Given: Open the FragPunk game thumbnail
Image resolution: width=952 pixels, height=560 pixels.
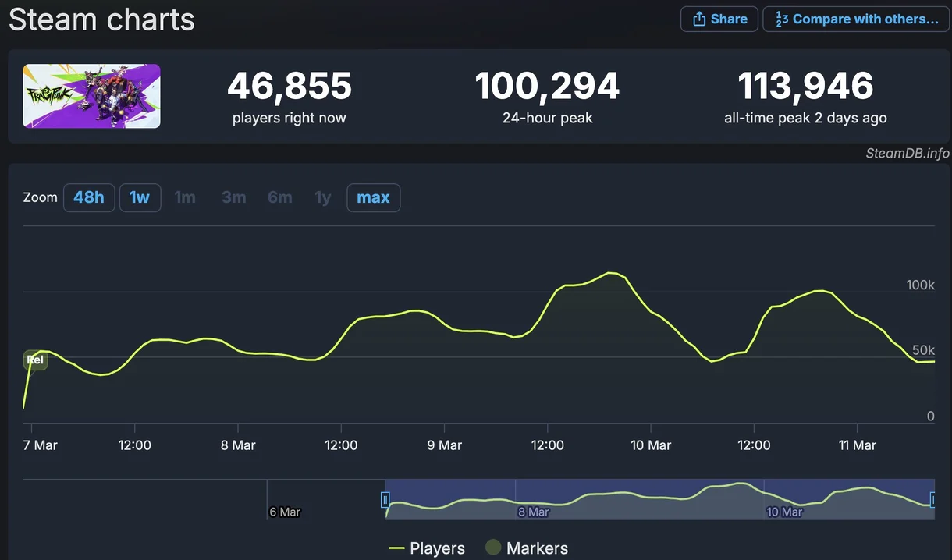Looking at the screenshot, I should 91,96.
